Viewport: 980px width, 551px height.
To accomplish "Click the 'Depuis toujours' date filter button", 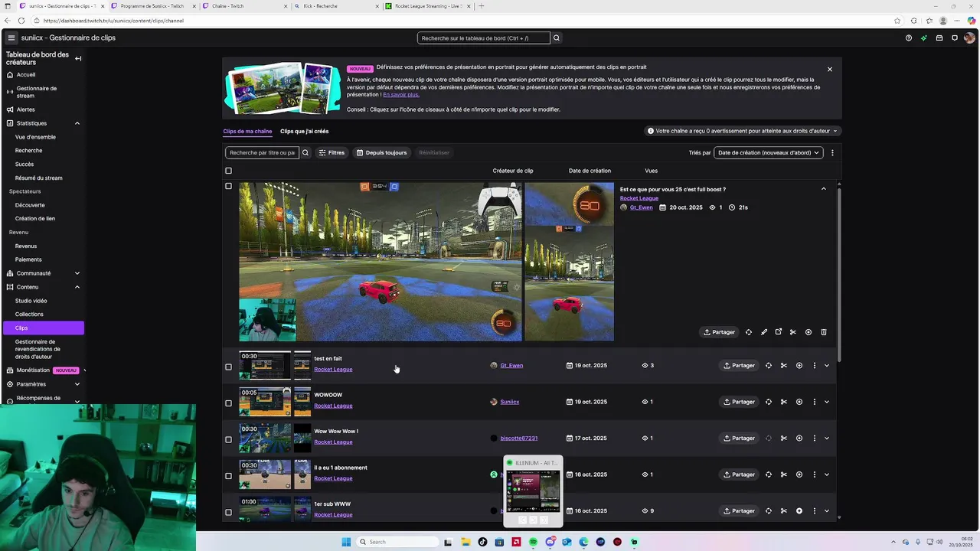I will [381, 152].
